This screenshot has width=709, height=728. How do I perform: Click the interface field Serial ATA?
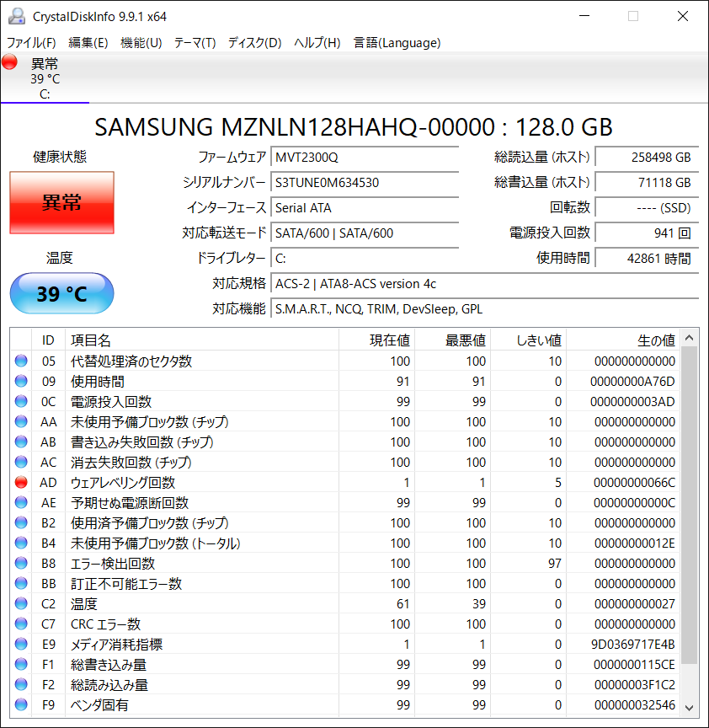point(365,207)
